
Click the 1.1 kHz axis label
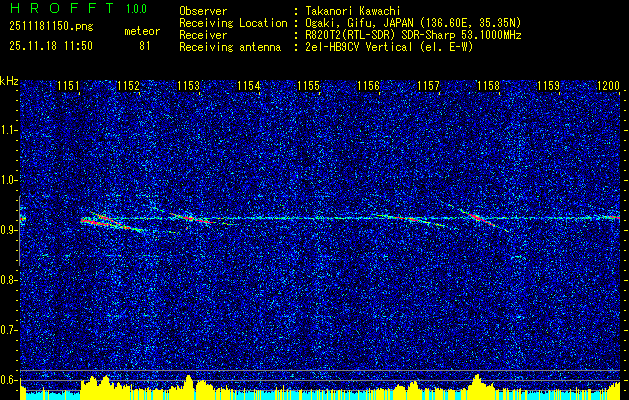[8, 130]
